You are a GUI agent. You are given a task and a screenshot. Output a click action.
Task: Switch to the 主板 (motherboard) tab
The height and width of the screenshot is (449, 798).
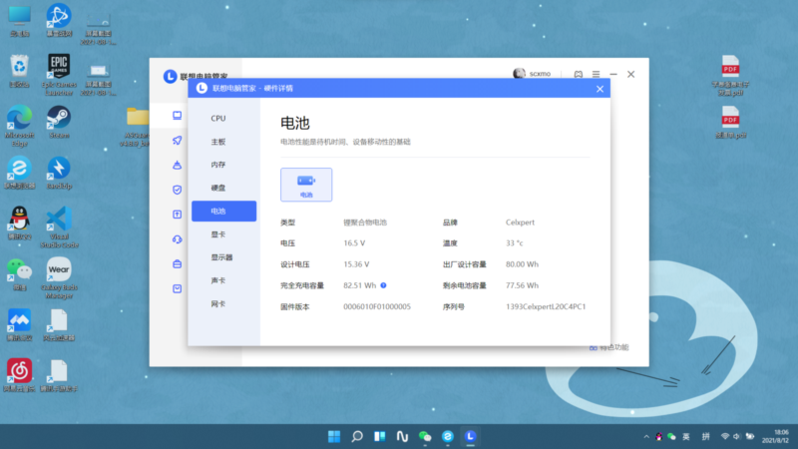click(218, 142)
